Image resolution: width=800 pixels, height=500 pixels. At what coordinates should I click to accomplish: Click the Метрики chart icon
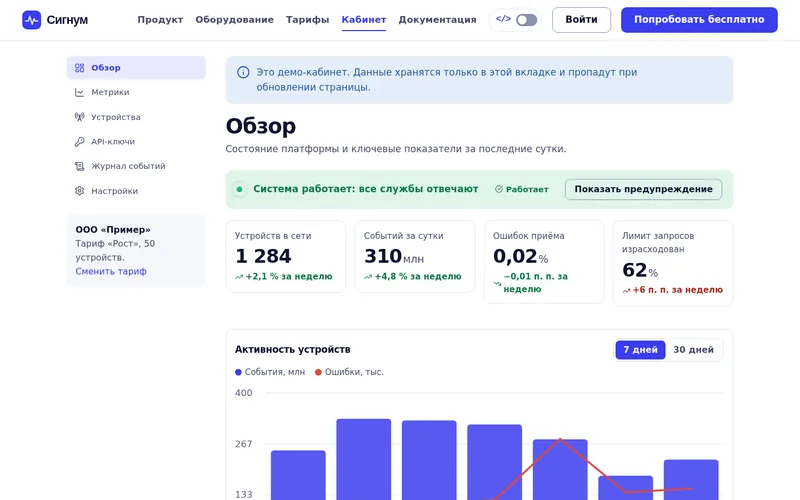click(80, 92)
